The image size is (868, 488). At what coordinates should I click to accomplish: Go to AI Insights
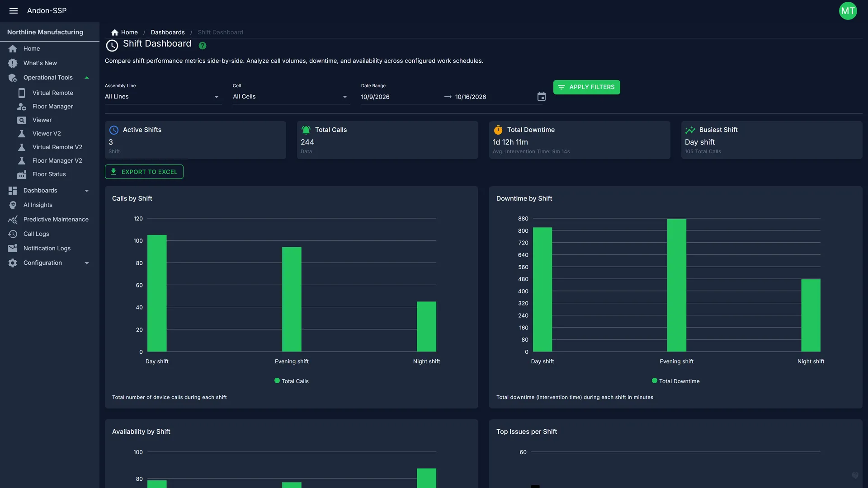click(38, 205)
